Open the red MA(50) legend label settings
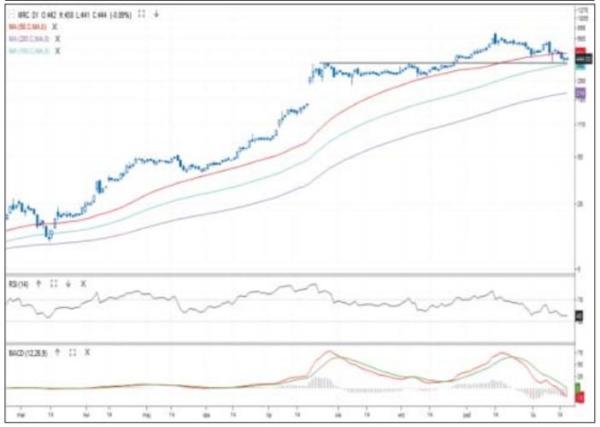 point(28,26)
